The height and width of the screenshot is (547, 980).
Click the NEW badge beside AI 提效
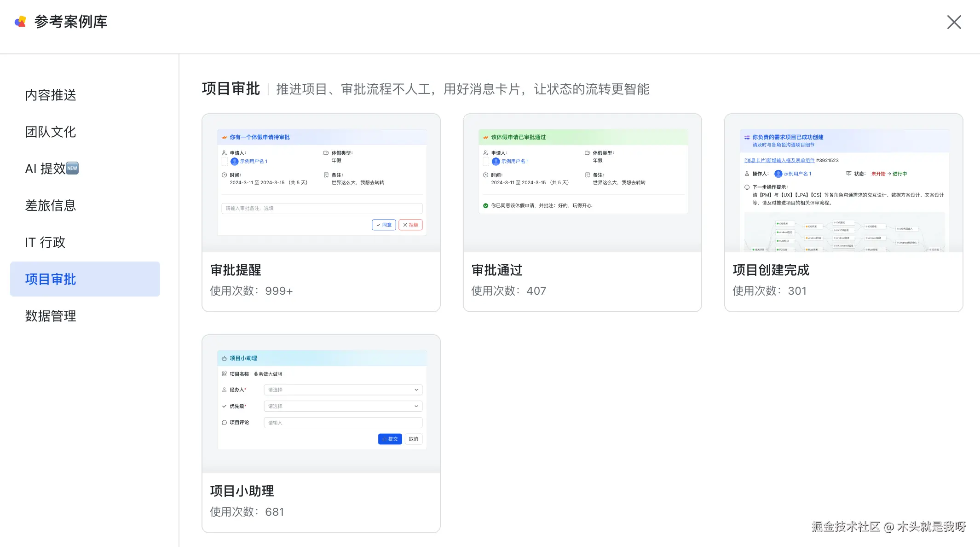tap(72, 168)
